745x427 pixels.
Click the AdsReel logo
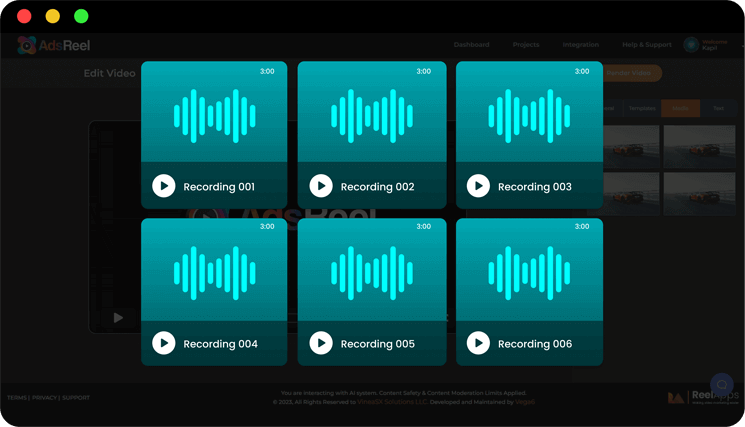pyautogui.click(x=54, y=46)
